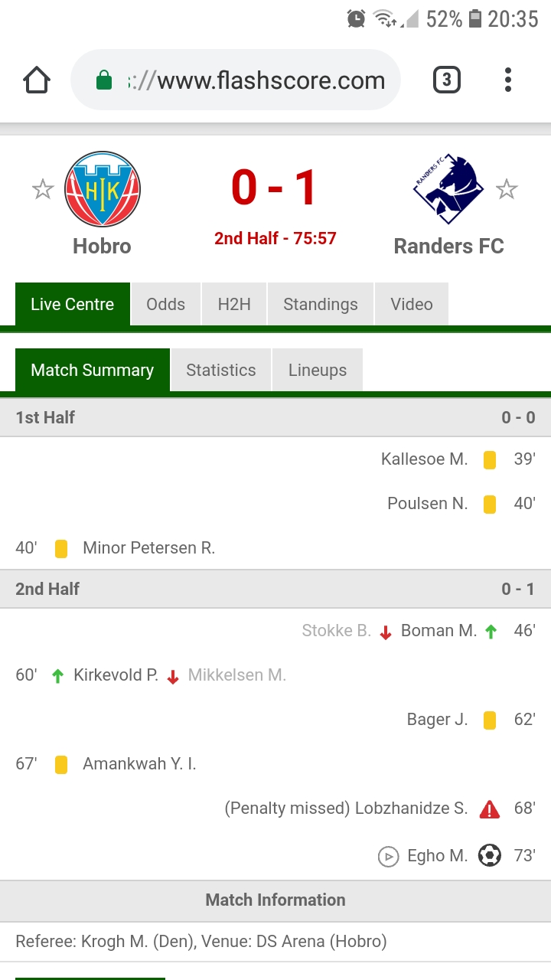Switch to the Odds tab

pyautogui.click(x=166, y=304)
